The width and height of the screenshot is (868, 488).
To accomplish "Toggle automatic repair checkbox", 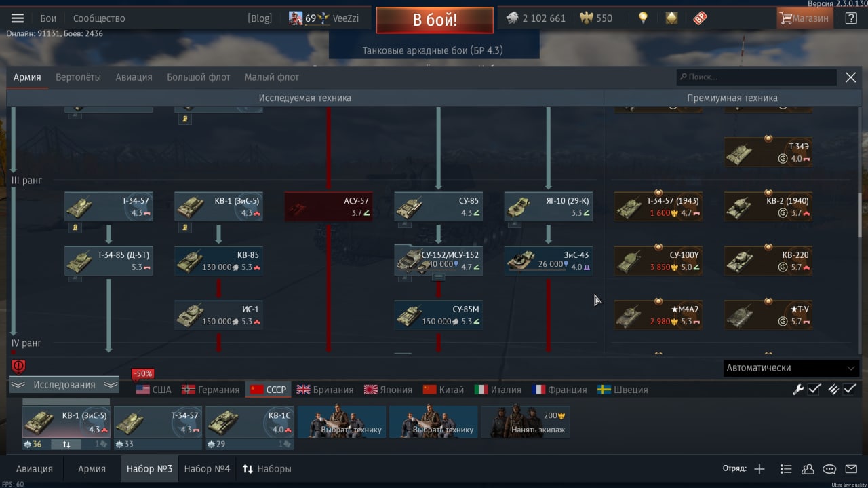I will coord(815,390).
